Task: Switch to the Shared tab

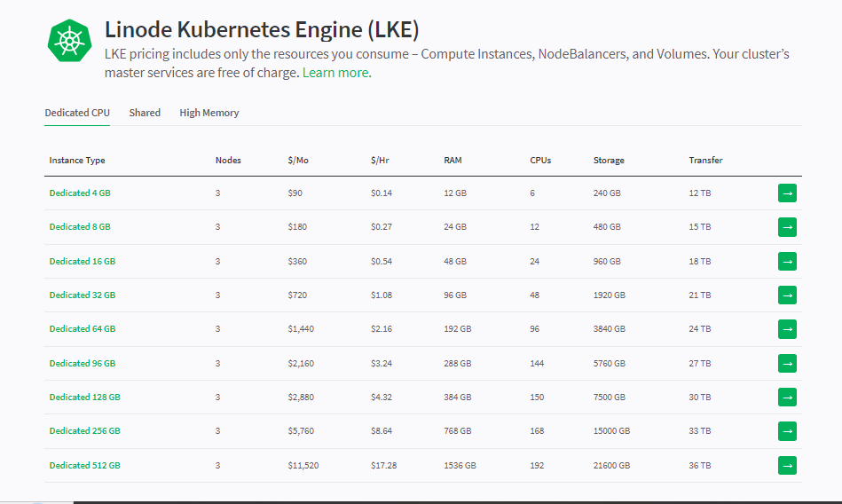Action: tap(145, 113)
